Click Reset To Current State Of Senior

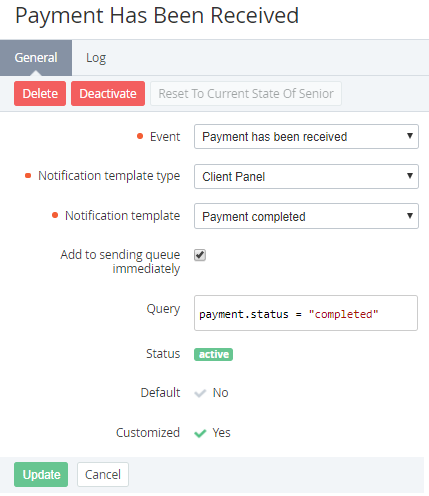click(x=246, y=94)
